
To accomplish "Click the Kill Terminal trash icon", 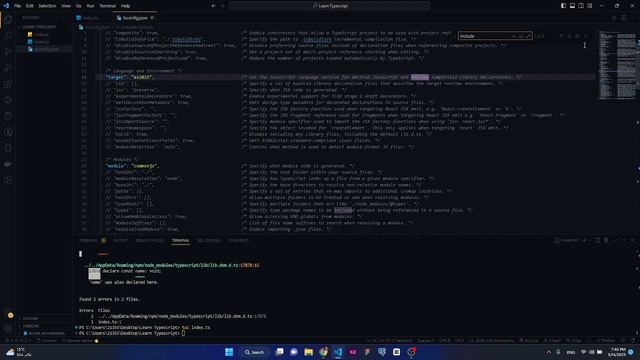I will tap(606, 240).
